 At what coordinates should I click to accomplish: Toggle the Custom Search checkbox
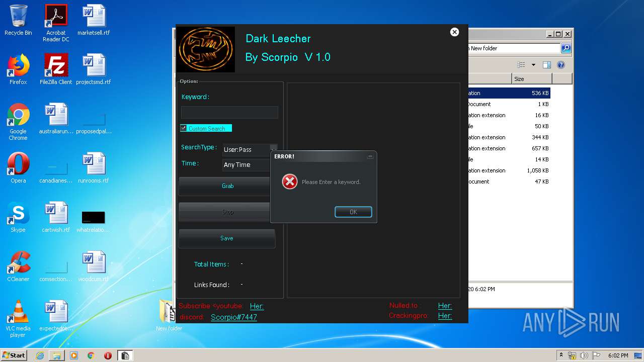point(184,128)
